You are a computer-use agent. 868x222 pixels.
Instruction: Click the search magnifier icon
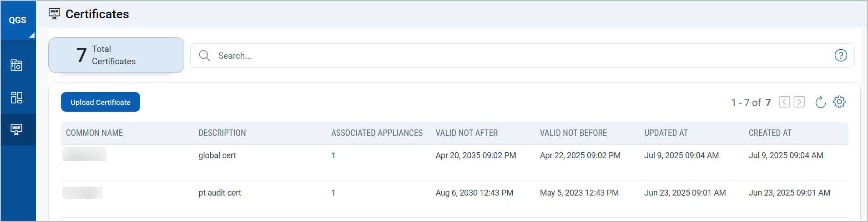point(205,56)
